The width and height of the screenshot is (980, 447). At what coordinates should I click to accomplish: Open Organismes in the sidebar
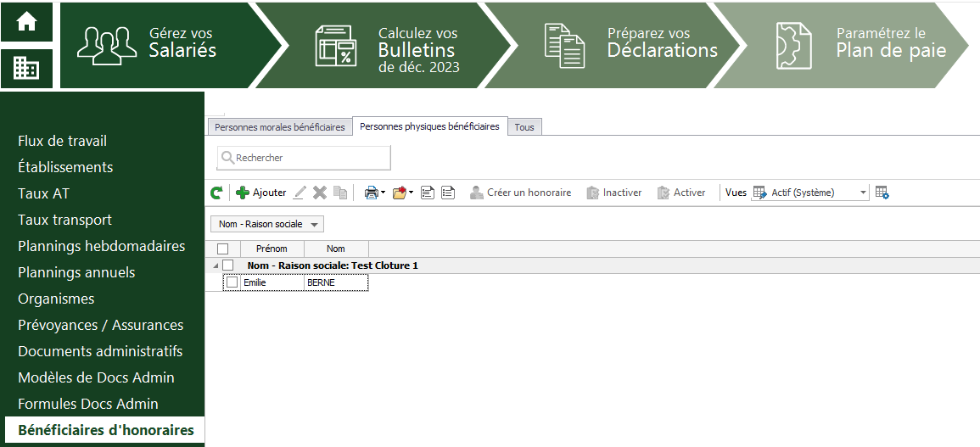pyautogui.click(x=56, y=299)
